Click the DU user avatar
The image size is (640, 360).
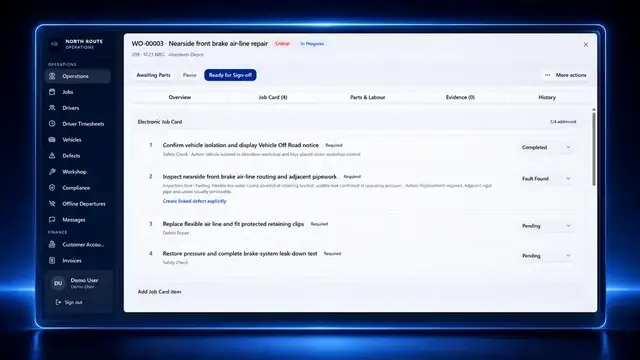tap(58, 283)
